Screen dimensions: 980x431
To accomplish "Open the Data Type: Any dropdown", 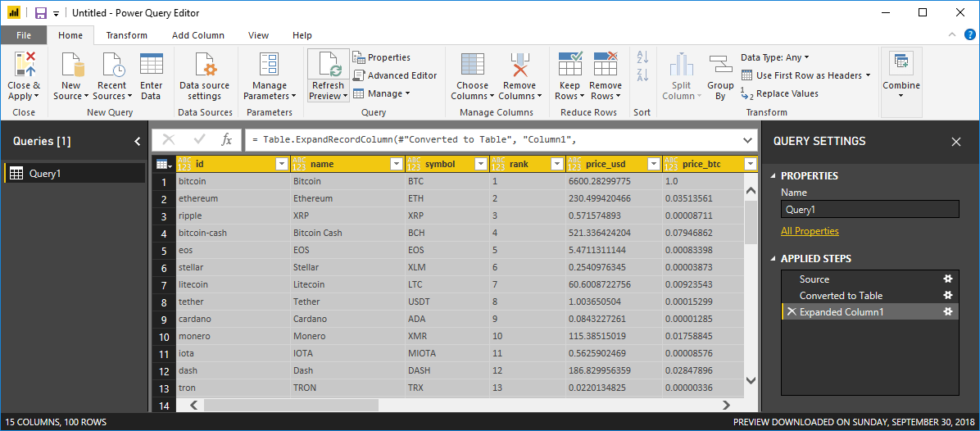I will [x=775, y=57].
